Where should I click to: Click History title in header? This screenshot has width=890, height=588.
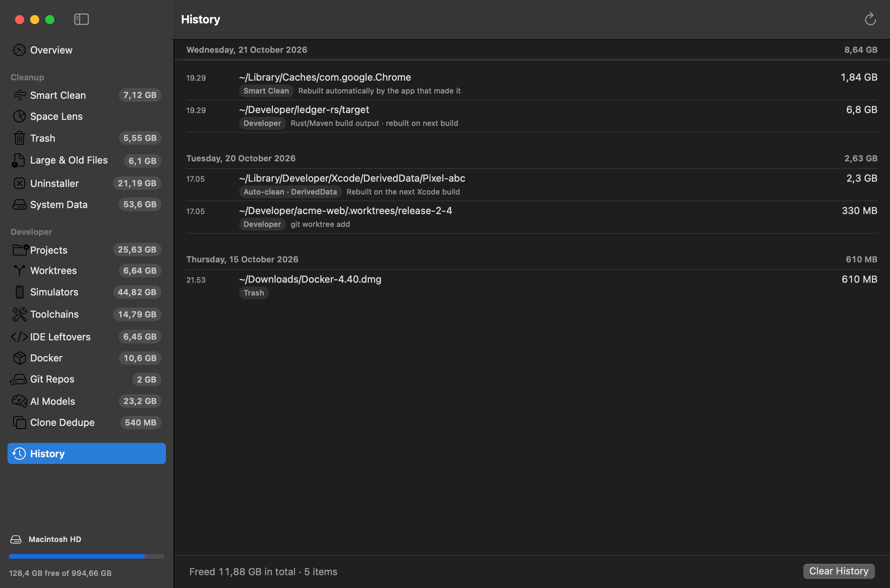(201, 19)
